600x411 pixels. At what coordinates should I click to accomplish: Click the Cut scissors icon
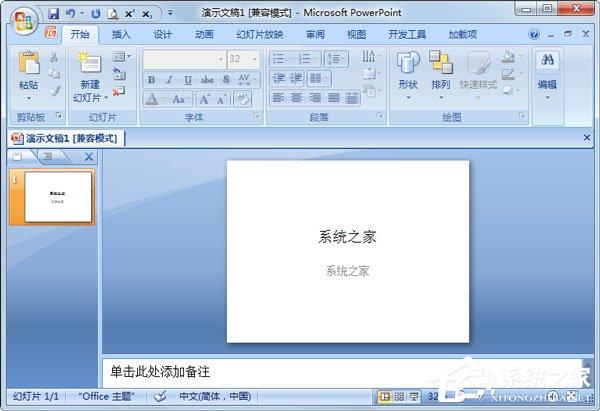[54, 57]
